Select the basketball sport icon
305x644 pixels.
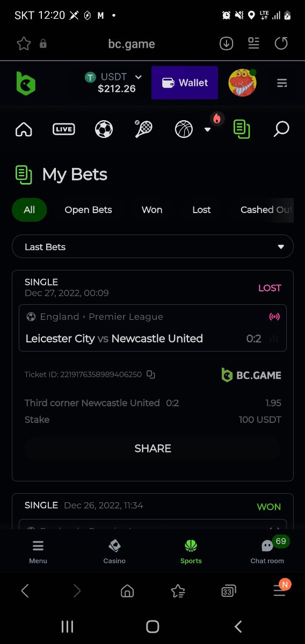[x=184, y=129]
